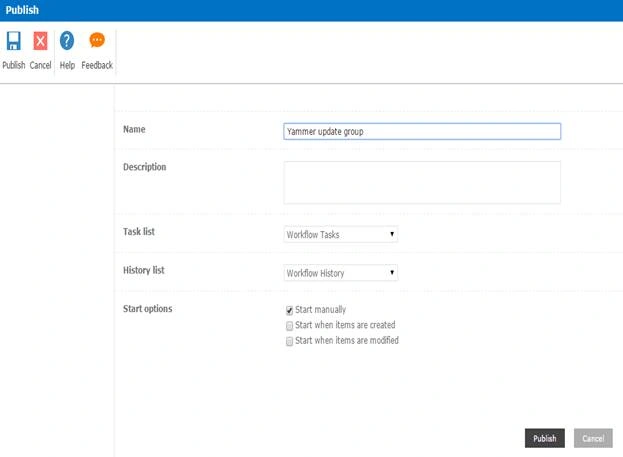Click the Start options label
Screen dimensions: 623x457
tap(147, 309)
